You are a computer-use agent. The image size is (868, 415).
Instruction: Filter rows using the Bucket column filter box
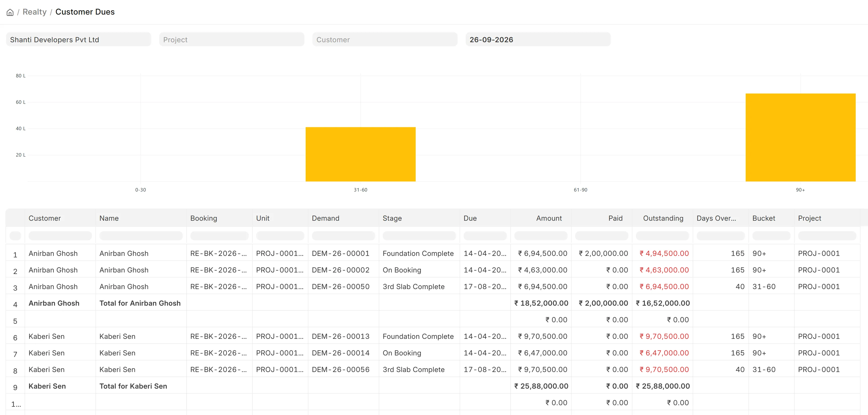[771, 236]
